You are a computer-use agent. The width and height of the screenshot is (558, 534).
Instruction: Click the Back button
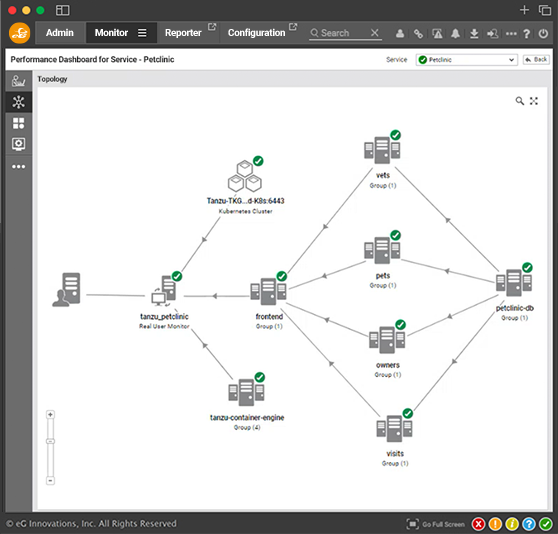tap(536, 59)
